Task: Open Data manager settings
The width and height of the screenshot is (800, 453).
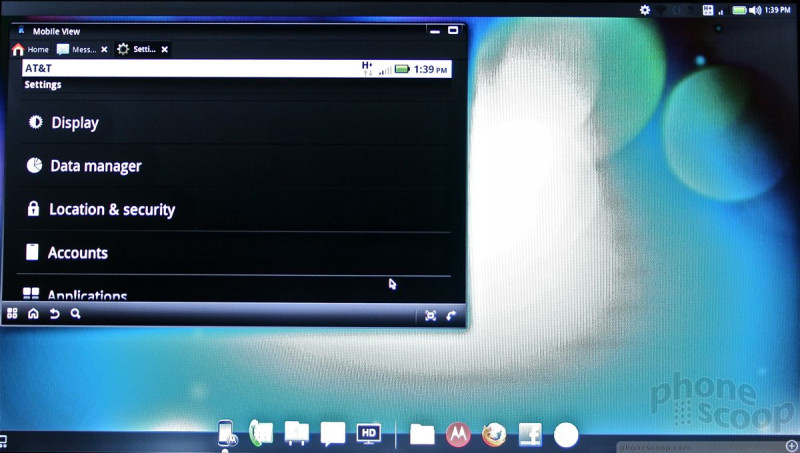Action: click(x=235, y=166)
